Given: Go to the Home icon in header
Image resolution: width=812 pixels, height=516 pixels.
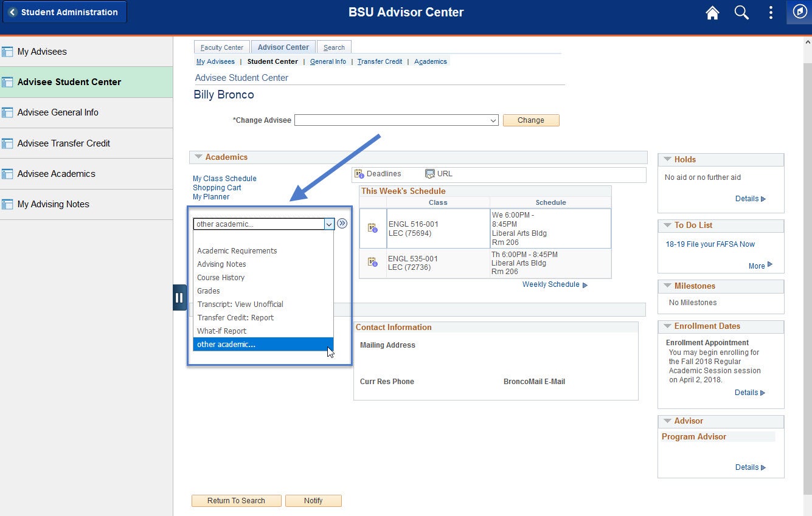Looking at the screenshot, I should 712,13.
